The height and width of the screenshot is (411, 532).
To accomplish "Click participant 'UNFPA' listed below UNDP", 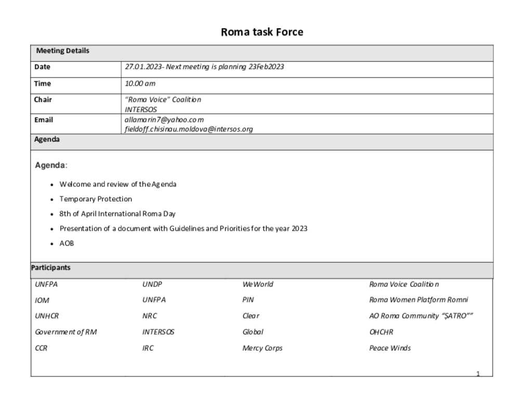I will [154, 300].
